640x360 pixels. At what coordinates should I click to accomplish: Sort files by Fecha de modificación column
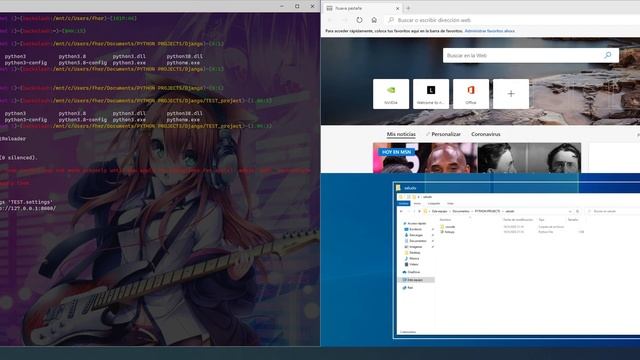pos(518,220)
